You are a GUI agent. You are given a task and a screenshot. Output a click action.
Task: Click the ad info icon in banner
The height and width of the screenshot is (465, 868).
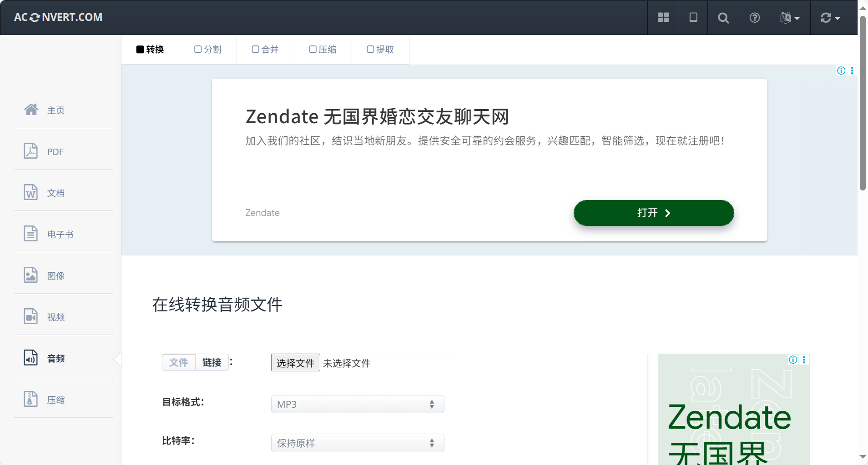click(x=841, y=70)
